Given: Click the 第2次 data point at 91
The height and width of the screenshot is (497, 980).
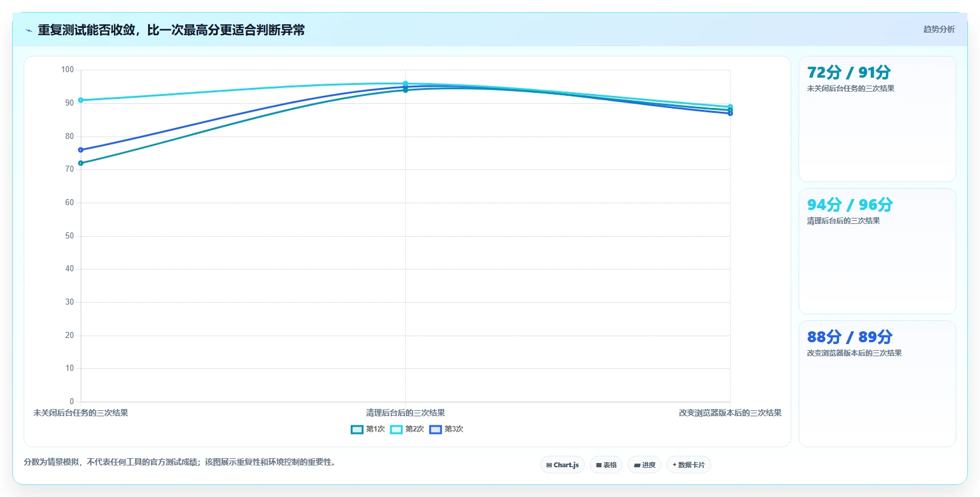Looking at the screenshot, I should (81, 100).
